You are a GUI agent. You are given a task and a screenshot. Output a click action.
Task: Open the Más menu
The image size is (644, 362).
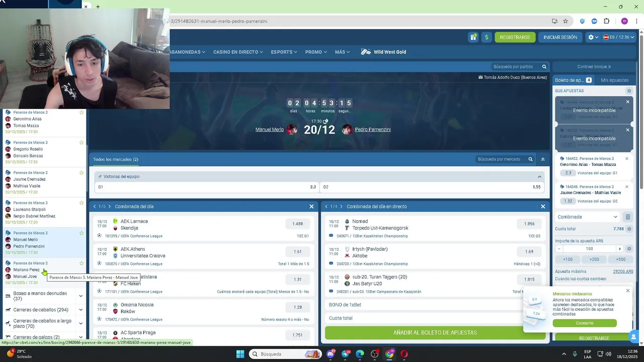tap(343, 52)
